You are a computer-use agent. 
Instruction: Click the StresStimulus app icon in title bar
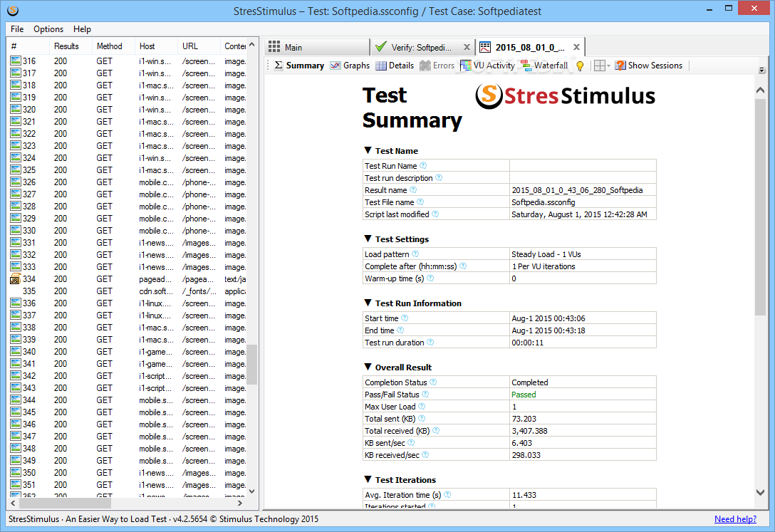(x=13, y=10)
